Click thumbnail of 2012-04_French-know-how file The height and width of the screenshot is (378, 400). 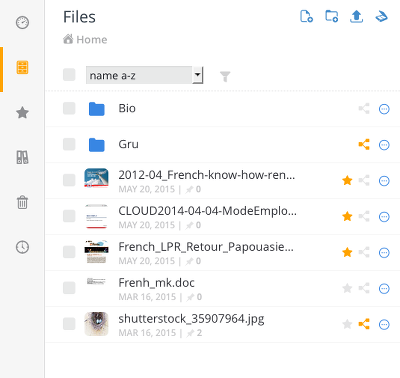[x=96, y=178]
